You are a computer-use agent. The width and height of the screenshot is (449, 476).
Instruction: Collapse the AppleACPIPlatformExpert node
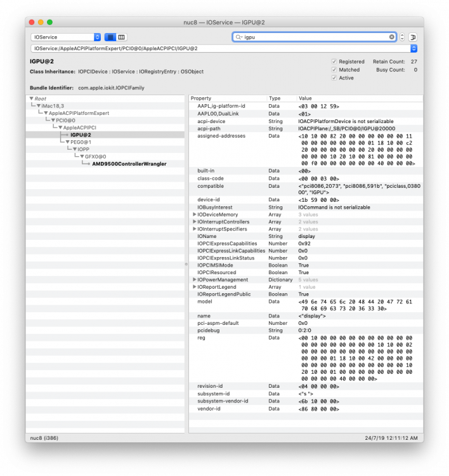(46, 113)
